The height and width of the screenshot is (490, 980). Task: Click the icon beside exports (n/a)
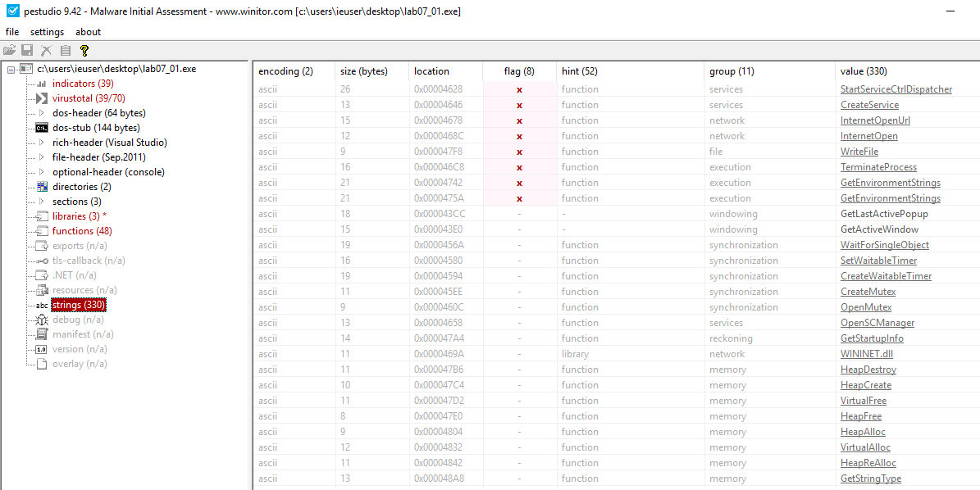coord(41,245)
